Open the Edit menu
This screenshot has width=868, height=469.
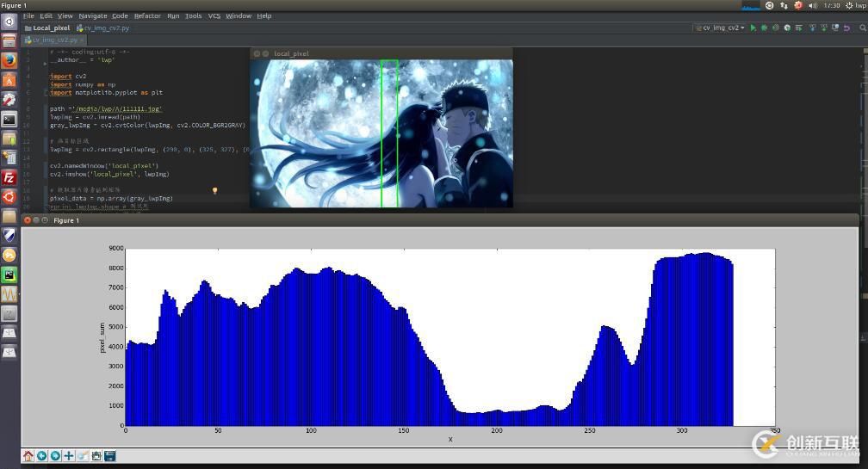coord(46,16)
